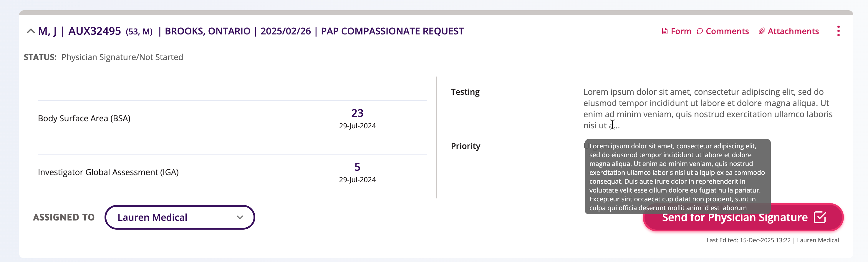This screenshot has width=868, height=262.
Task: Click the dropdown arrow beside Lauren Medical
Action: (x=240, y=217)
